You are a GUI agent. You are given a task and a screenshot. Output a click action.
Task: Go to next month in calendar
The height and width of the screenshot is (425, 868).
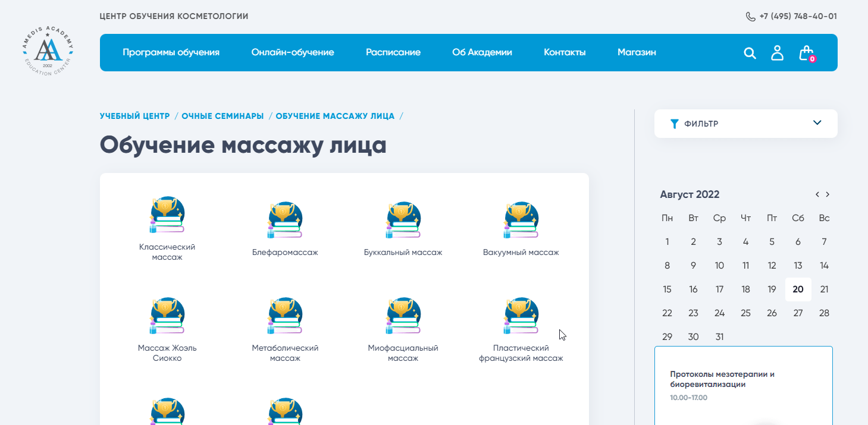pos(828,194)
